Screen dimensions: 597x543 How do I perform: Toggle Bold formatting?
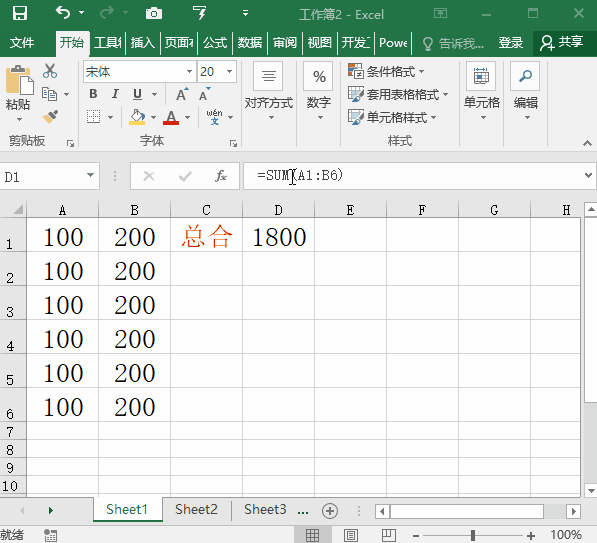[93, 94]
